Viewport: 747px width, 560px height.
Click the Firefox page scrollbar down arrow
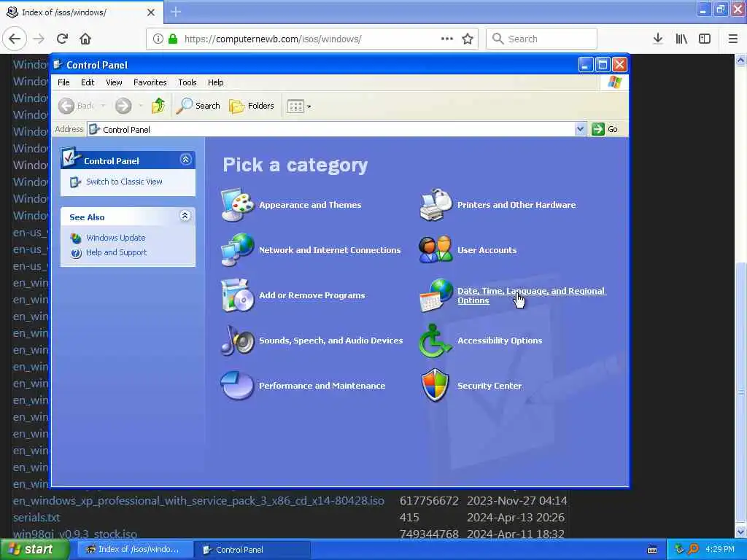click(x=741, y=532)
